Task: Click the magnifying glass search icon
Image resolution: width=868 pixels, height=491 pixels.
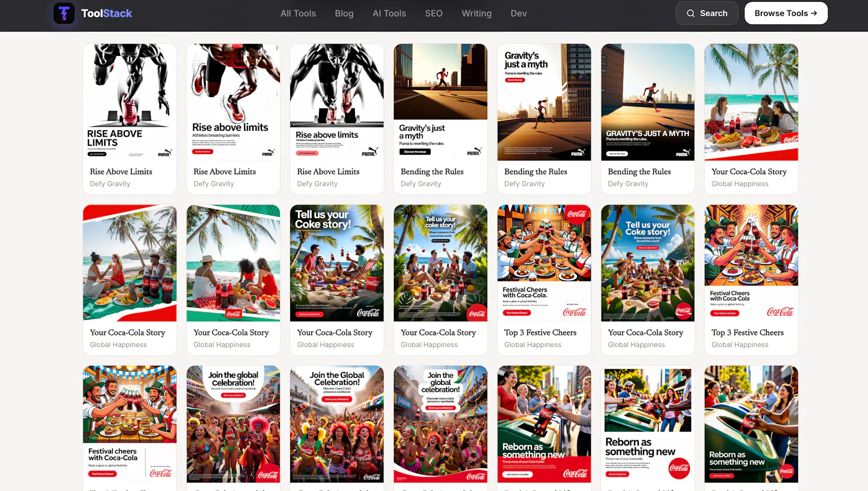Action: pyautogui.click(x=691, y=14)
